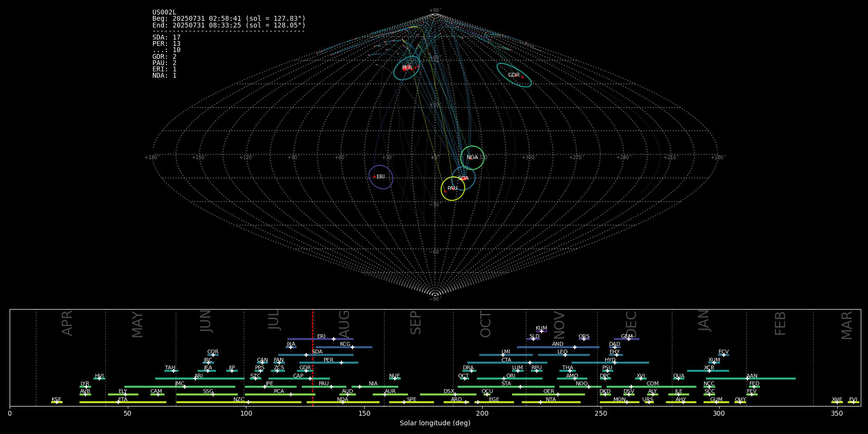Click the CAP shower bar in timeline
The height and width of the screenshot is (434, 868).
pos(299,379)
